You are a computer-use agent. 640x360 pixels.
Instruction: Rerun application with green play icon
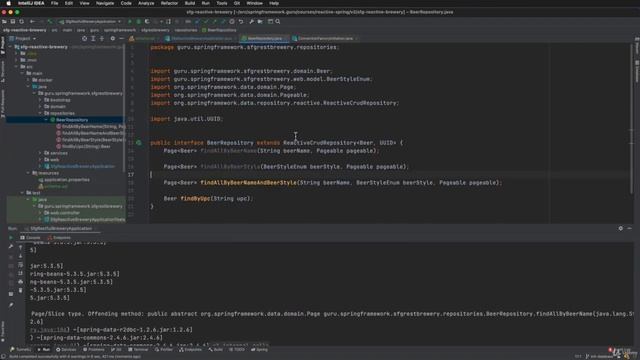point(11,238)
